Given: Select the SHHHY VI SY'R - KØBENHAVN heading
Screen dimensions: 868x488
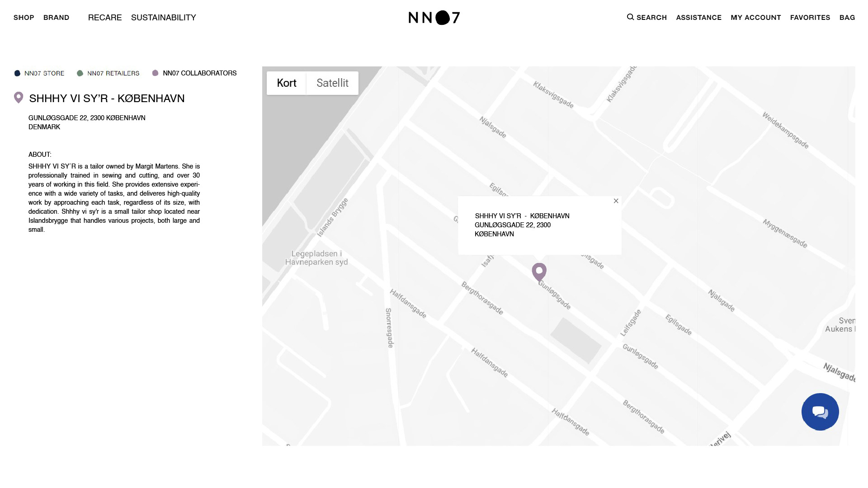Looking at the screenshot, I should click(107, 99).
